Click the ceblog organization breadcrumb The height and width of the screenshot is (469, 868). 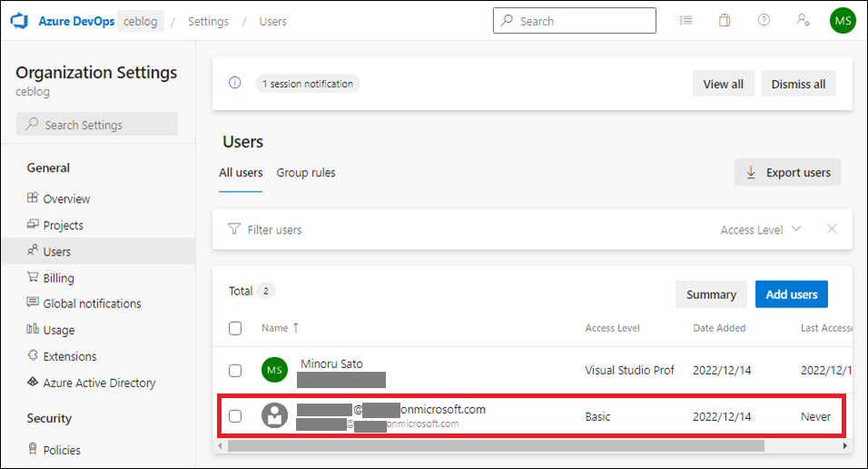[x=141, y=21]
